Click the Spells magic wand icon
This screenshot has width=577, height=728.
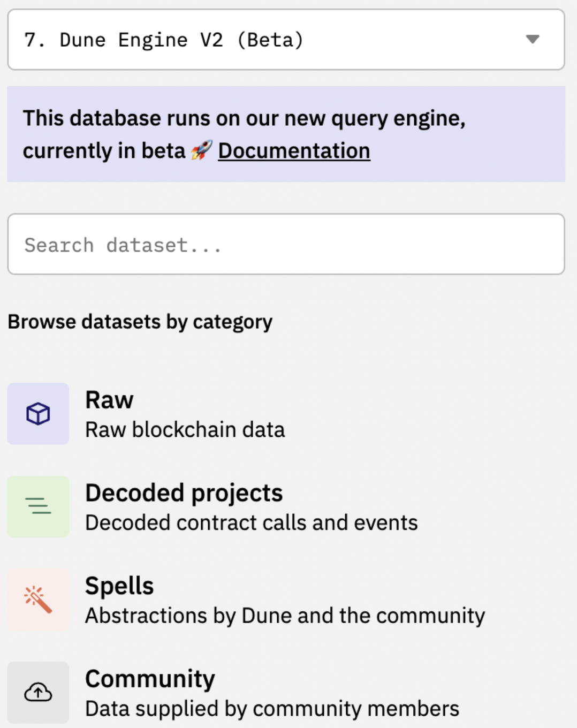tap(38, 600)
